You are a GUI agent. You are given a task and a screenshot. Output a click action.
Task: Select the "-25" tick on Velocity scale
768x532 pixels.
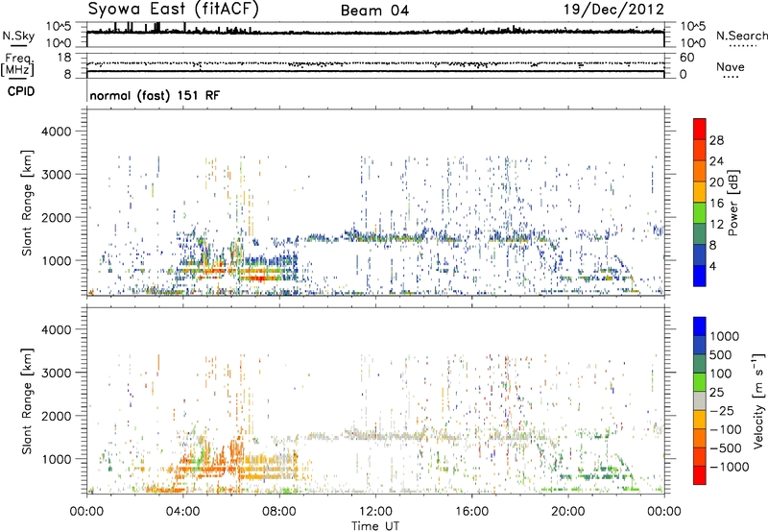pos(721,410)
